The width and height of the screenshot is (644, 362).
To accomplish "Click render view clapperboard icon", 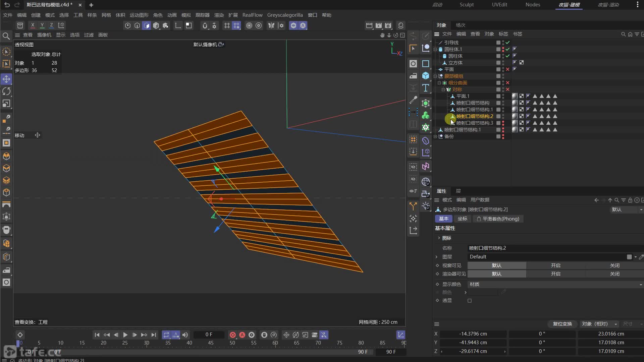I will [369, 25].
